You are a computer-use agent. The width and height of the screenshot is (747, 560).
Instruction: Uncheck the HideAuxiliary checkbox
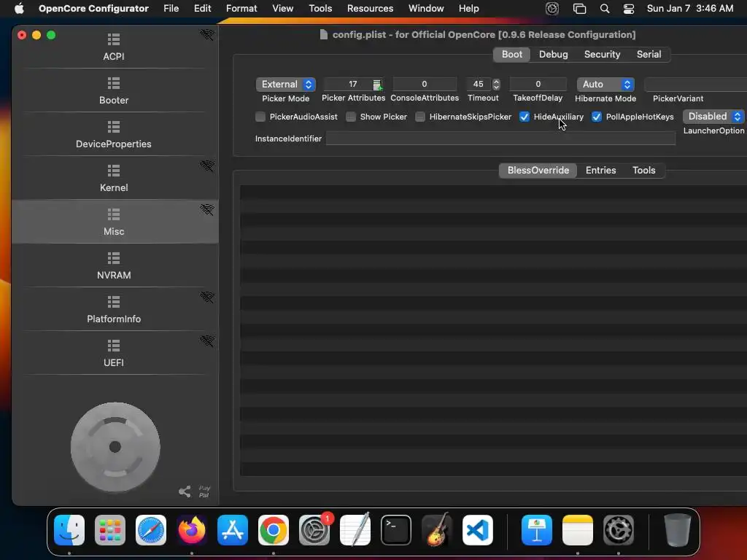click(x=524, y=117)
